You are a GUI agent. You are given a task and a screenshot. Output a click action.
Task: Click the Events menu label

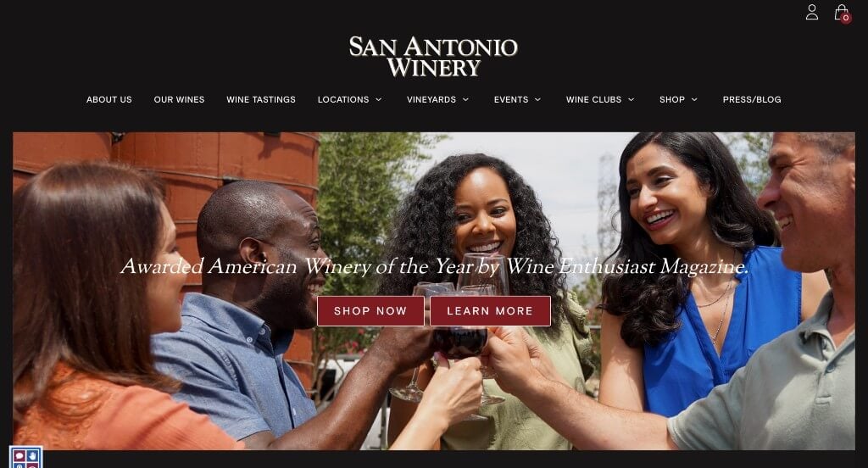tap(511, 100)
